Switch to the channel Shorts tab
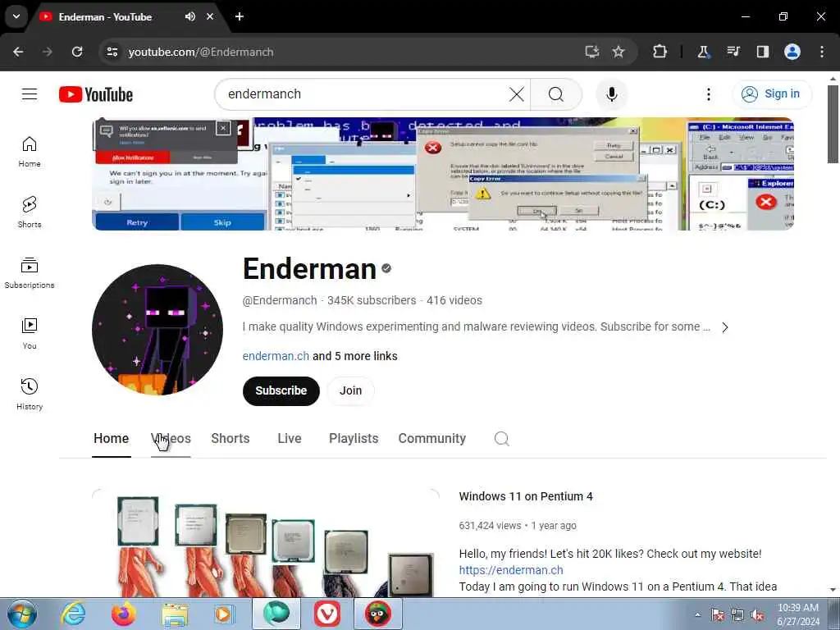 [231, 439]
